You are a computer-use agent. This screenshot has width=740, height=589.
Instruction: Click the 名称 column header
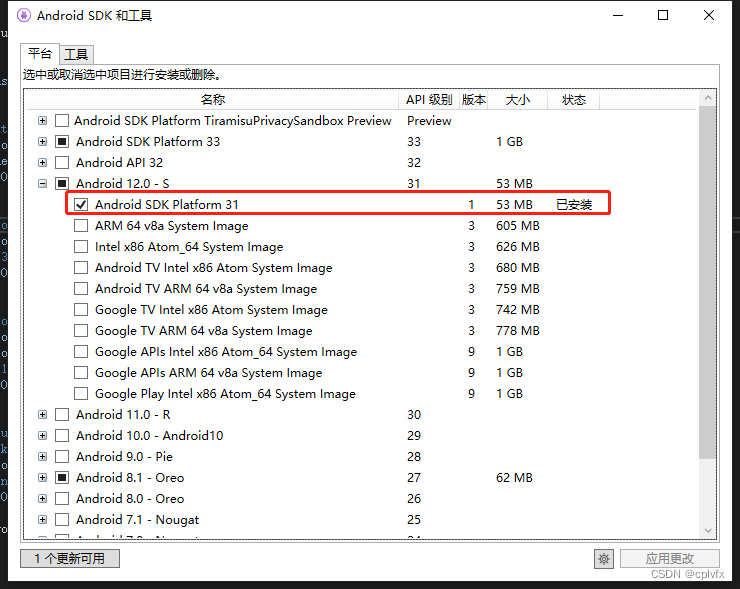click(212, 100)
